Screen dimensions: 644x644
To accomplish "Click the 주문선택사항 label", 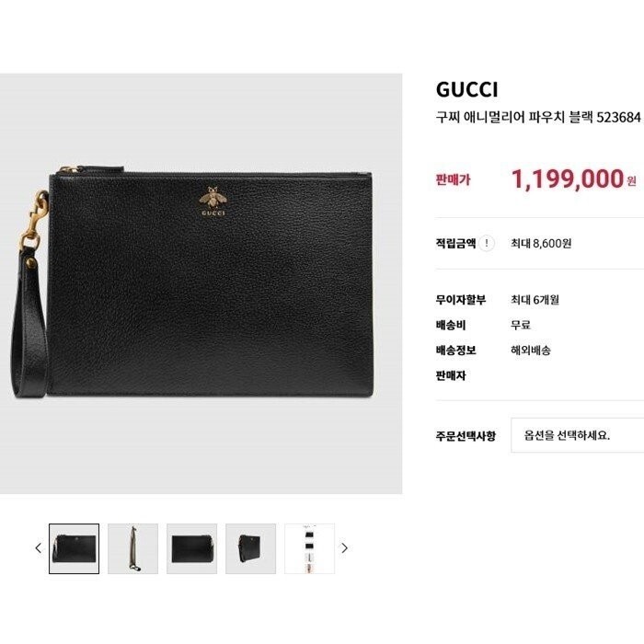I will pyautogui.click(x=466, y=436).
